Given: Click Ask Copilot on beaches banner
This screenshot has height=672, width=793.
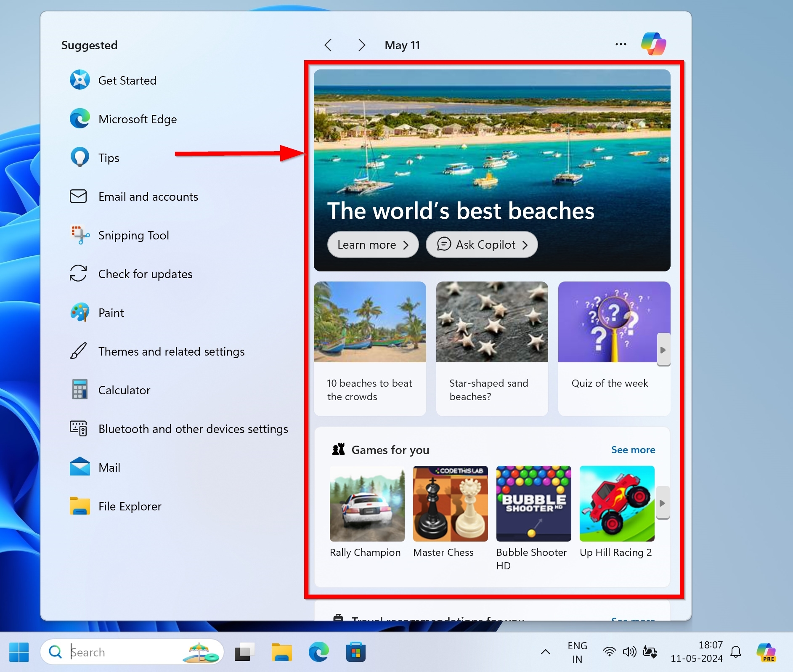Looking at the screenshot, I should point(482,244).
